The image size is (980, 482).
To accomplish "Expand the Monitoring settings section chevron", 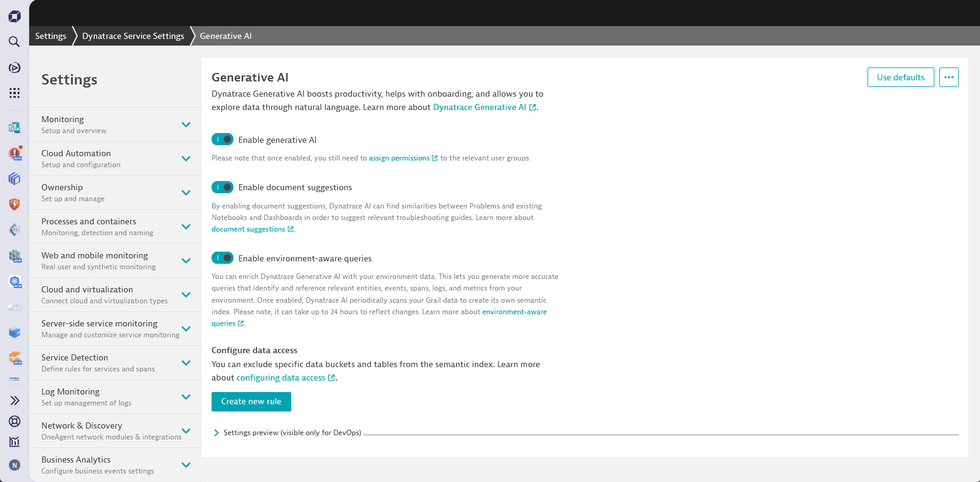I will pyautogui.click(x=186, y=125).
